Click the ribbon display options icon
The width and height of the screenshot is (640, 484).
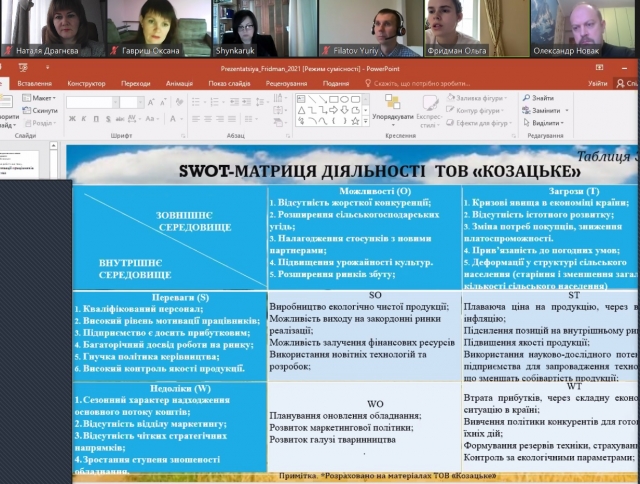[599, 68]
